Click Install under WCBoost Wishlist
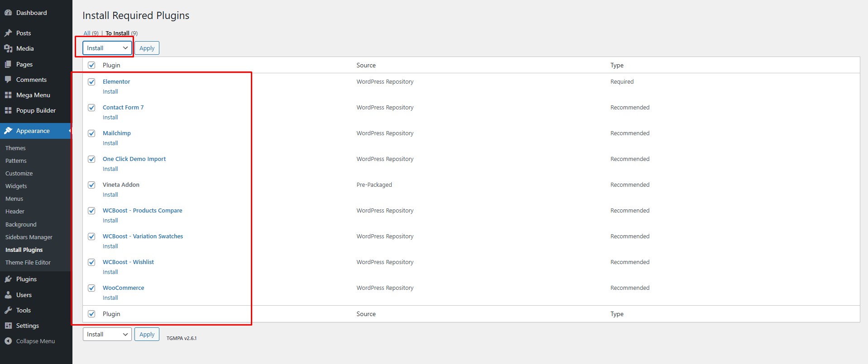 (110, 272)
